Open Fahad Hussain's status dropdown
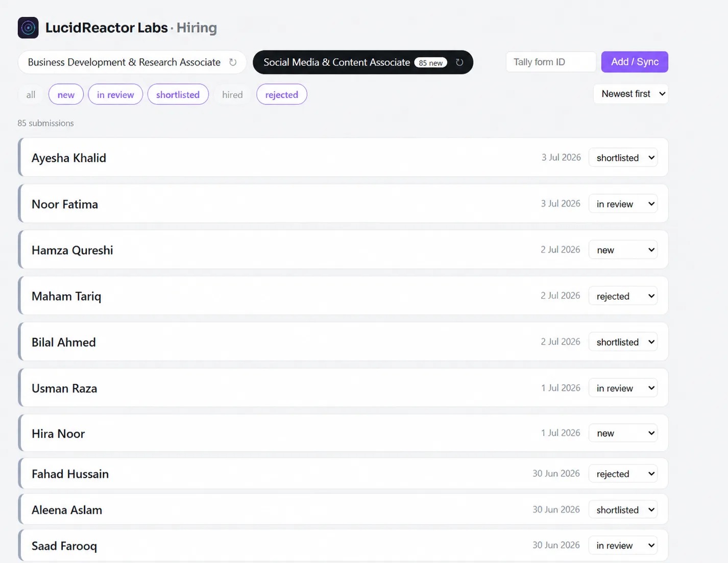728x563 pixels. pyautogui.click(x=623, y=474)
